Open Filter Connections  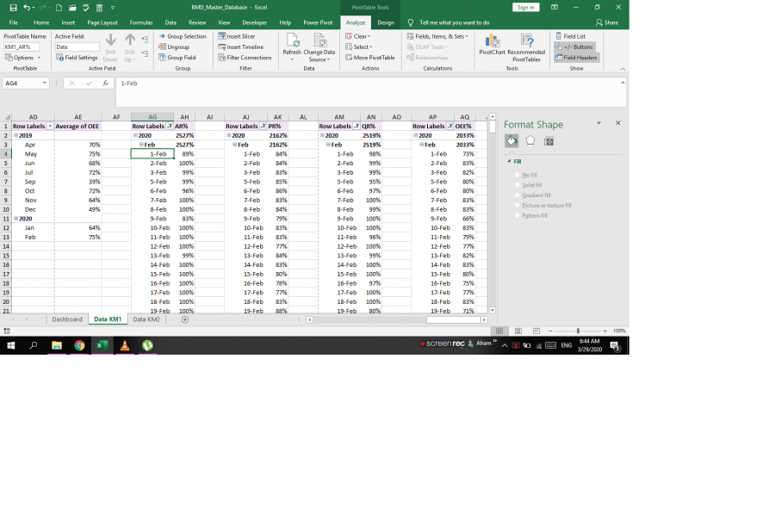coord(245,58)
